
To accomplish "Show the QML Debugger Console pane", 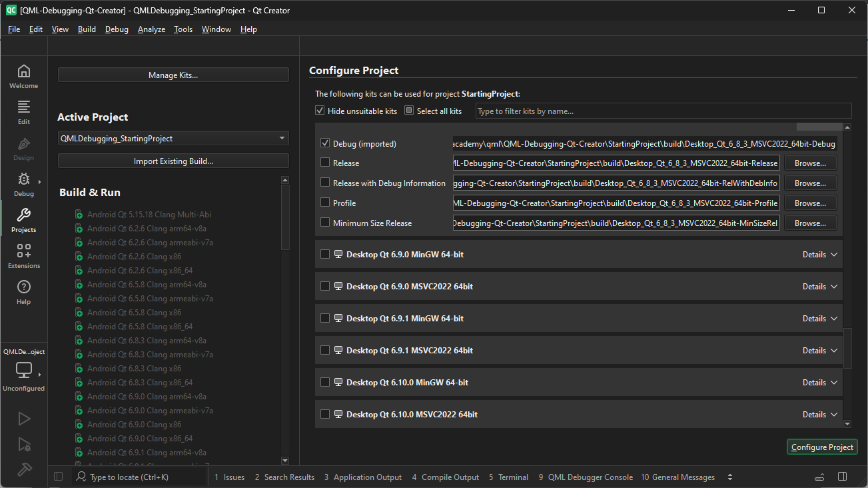I will [x=586, y=477].
